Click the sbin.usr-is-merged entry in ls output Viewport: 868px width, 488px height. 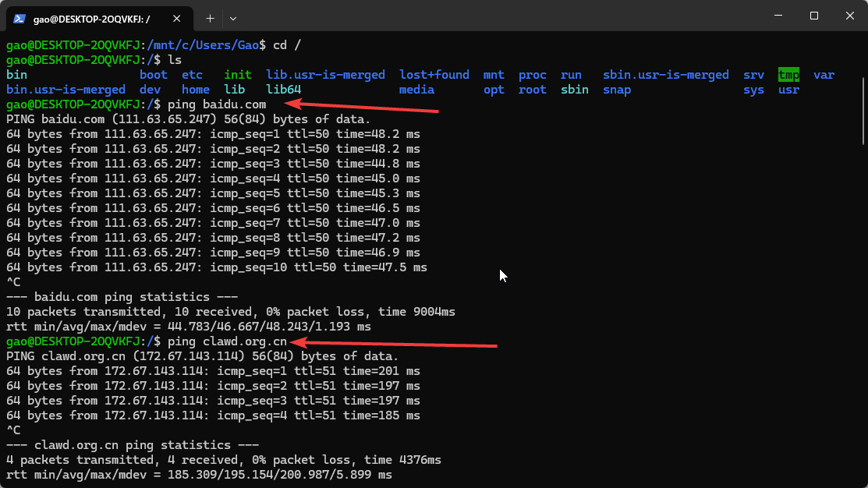pos(665,75)
